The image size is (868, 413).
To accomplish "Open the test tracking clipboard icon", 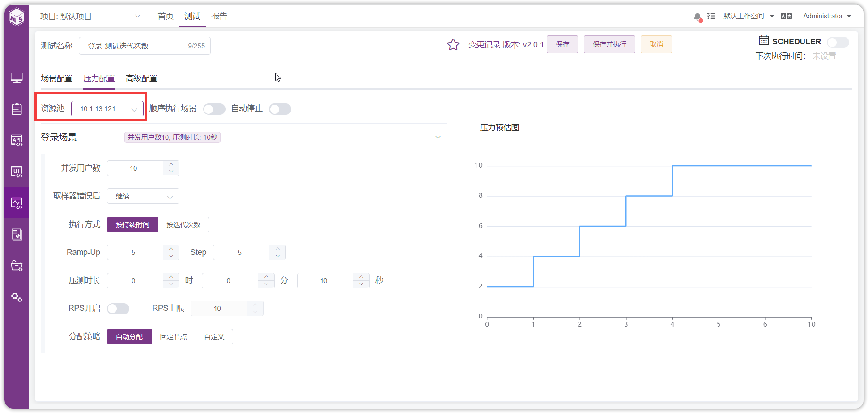I will (17, 109).
